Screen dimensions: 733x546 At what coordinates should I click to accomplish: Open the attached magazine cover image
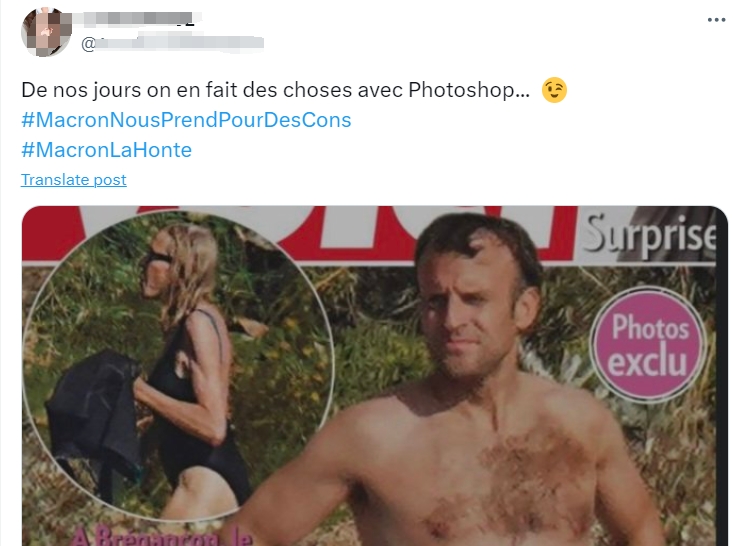[374, 376]
